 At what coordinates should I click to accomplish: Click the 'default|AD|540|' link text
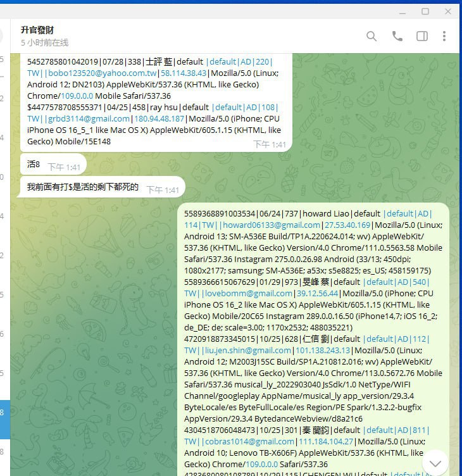point(396,282)
